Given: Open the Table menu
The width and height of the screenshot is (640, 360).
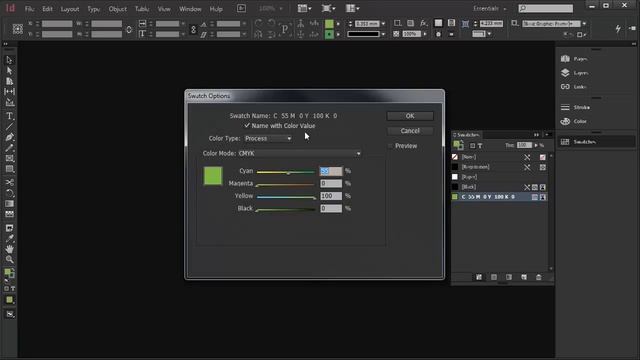Looking at the screenshot, I should (x=142, y=9).
